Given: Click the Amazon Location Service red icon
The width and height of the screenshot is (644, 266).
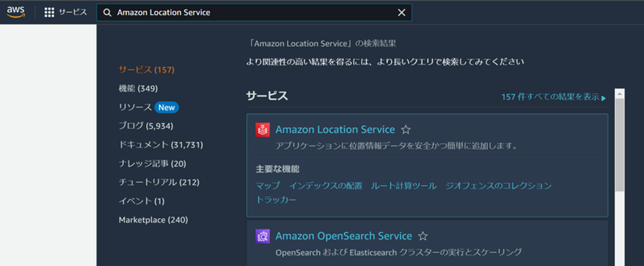Looking at the screenshot, I should (x=263, y=130).
